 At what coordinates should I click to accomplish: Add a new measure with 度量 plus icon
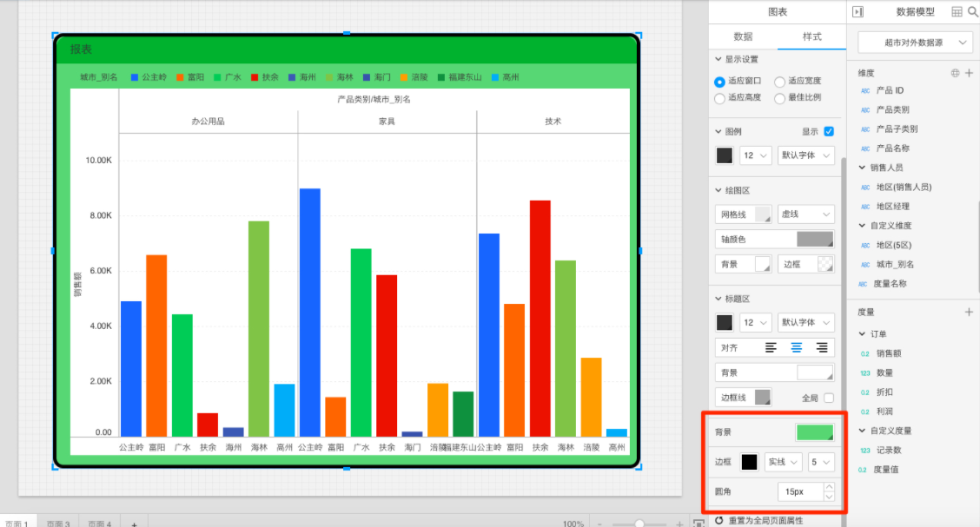(x=969, y=312)
